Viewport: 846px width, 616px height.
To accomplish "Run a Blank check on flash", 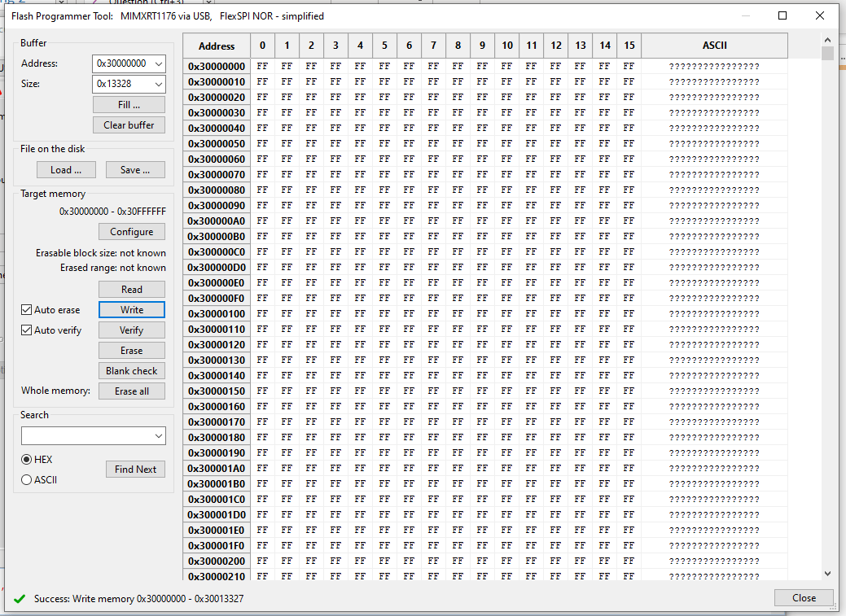I will click(131, 370).
